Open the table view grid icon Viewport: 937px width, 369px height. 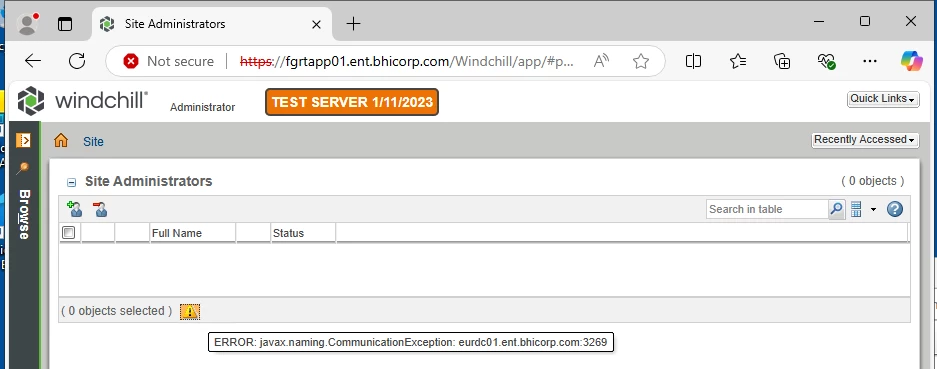tap(856, 209)
